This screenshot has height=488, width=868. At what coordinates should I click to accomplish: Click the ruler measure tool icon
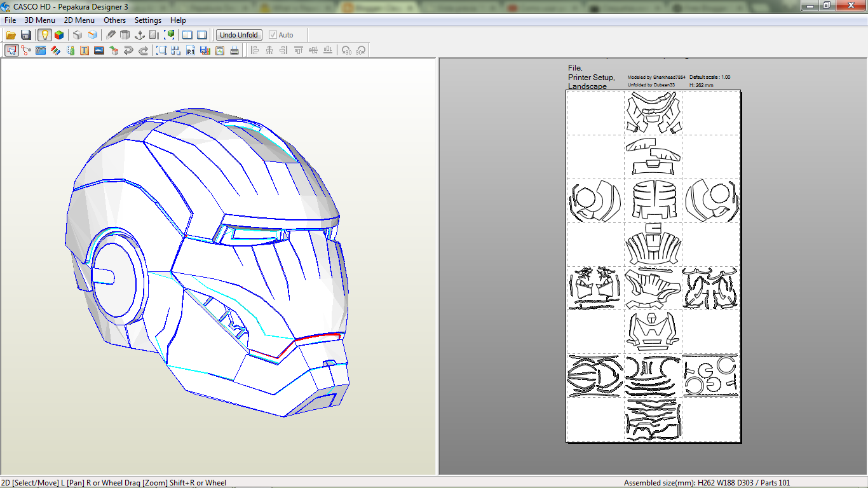click(70, 50)
